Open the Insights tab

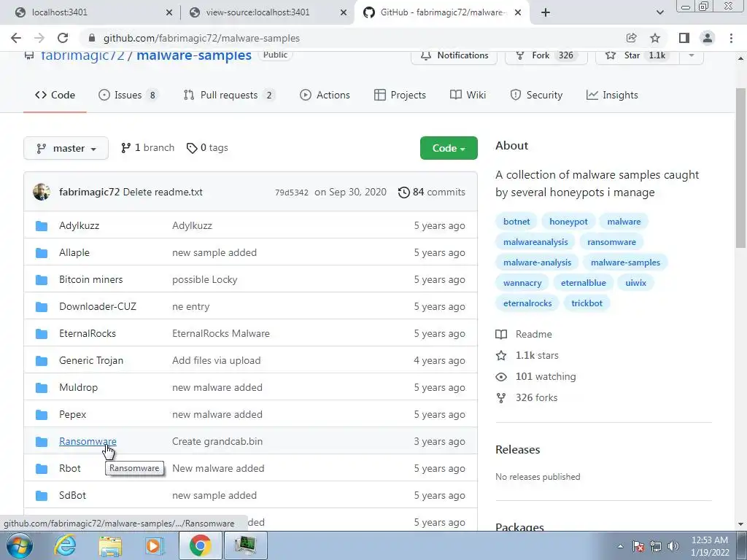[x=612, y=96]
